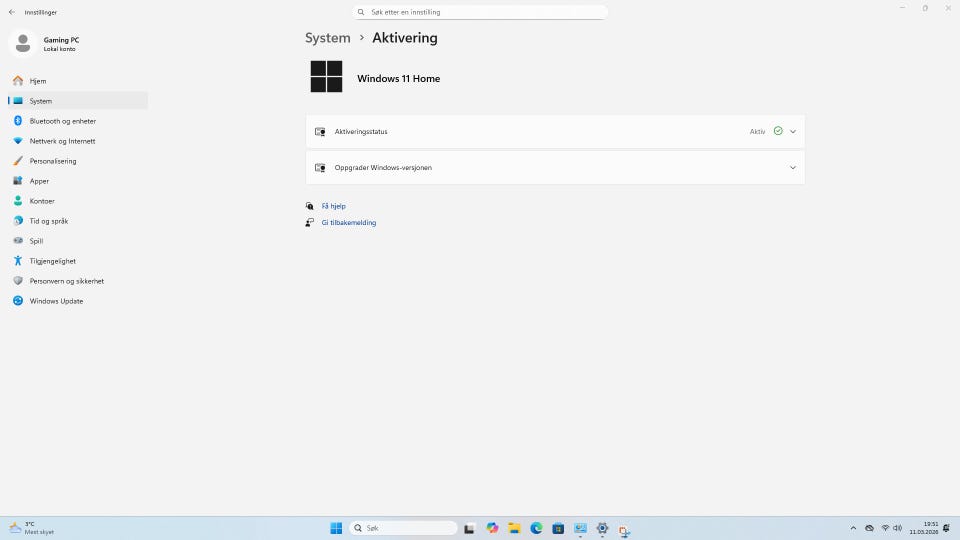The height and width of the screenshot is (540, 960).
Task: Open the notification bell in tray
Action: [x=947, y=528]
